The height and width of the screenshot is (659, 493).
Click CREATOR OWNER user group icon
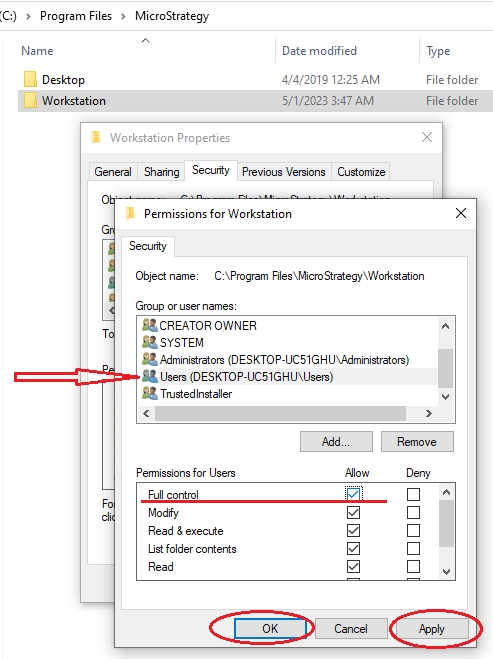[149, 325]
